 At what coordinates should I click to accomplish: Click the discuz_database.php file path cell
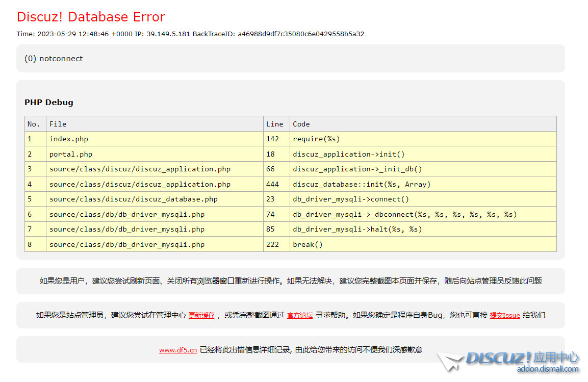133,199
